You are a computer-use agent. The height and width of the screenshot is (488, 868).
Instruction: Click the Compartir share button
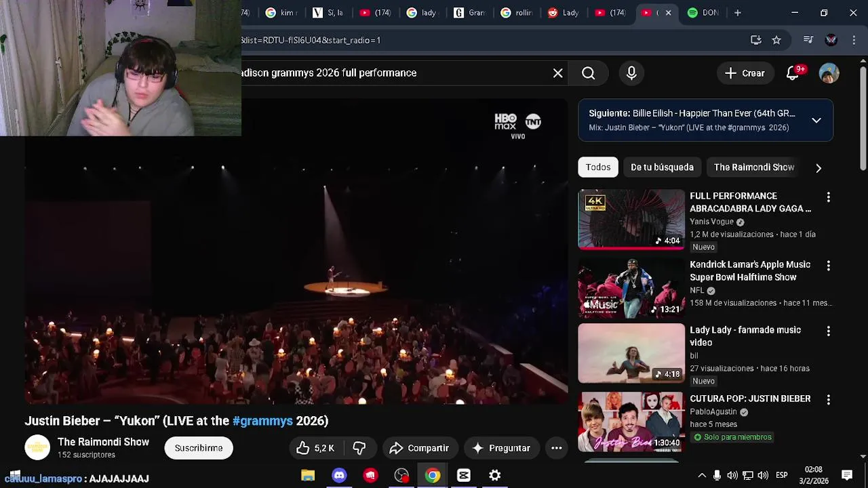(420, 448)
